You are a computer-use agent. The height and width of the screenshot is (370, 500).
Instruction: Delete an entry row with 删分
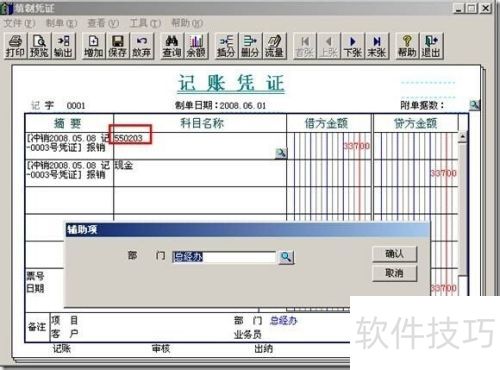pyautogui.click(x=250, y=46)
